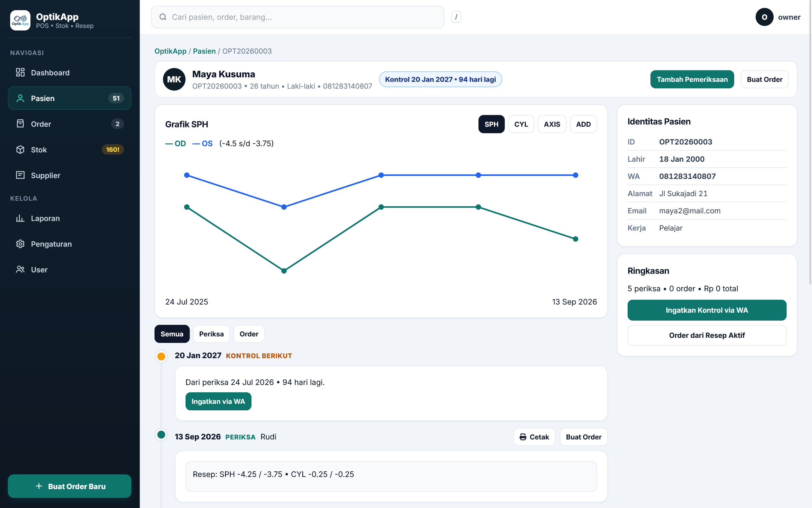Click the owner avatar circle

tap(764, 17)
